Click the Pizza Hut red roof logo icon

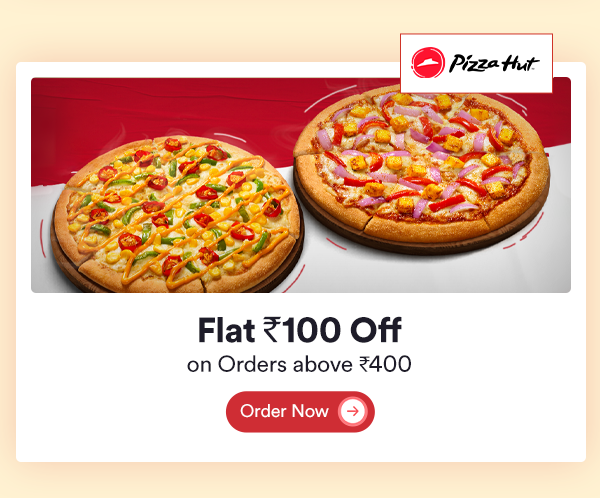(428, 63)
